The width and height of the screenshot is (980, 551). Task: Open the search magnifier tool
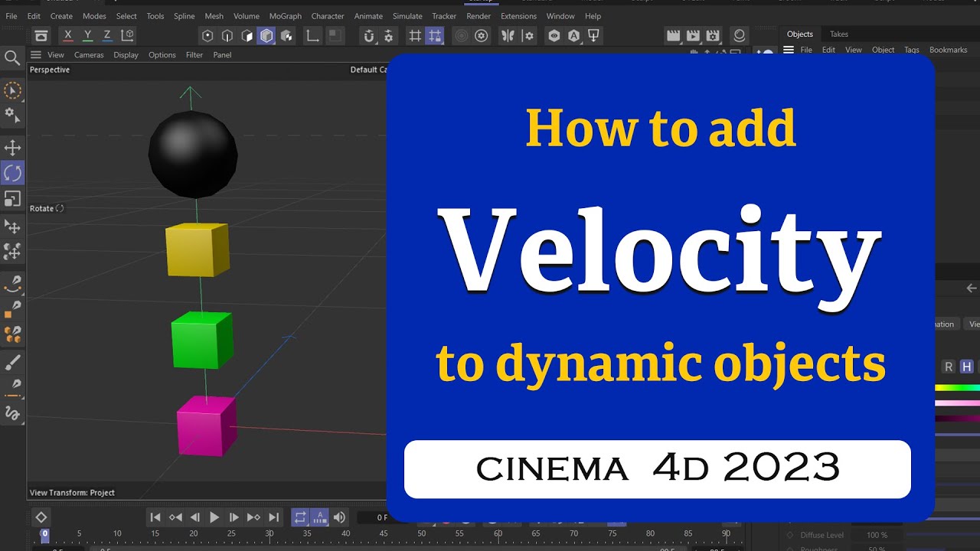(12, 57)
